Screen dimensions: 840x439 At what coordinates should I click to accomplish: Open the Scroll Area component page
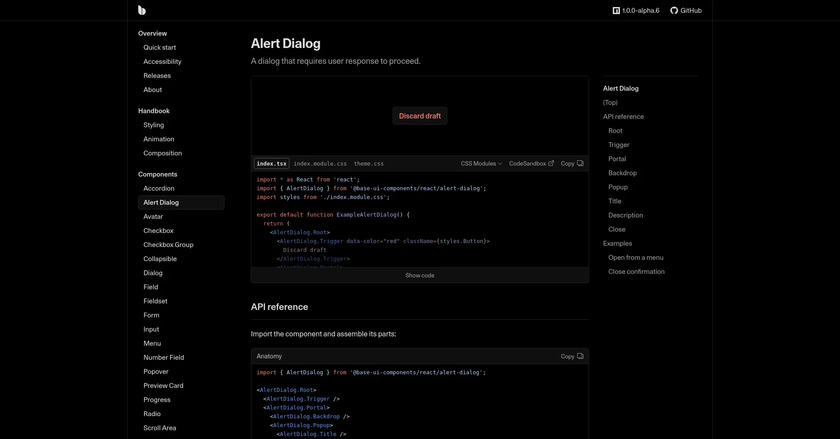(x=160, y=428)
